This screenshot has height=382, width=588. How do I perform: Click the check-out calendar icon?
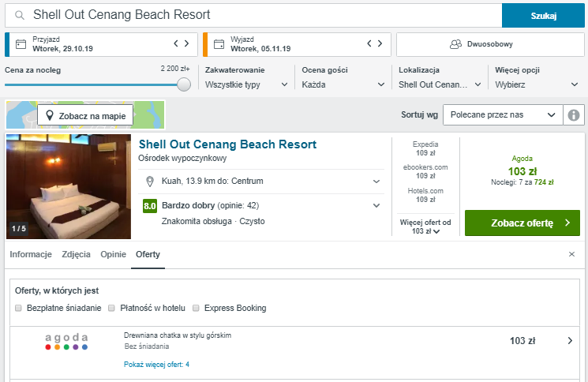pyautogui.click(x=219, y=44)
